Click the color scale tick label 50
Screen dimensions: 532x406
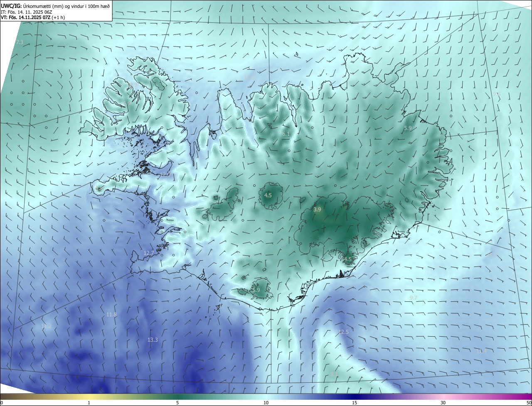[529, 403]
